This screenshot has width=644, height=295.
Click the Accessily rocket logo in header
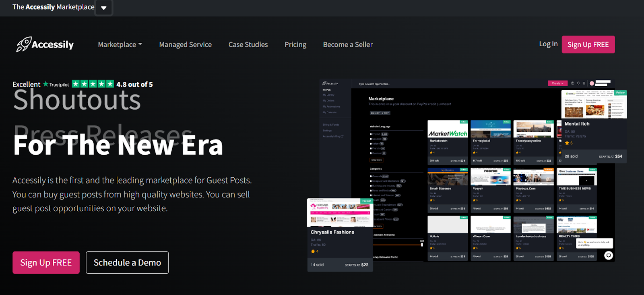tap(45, 44)
